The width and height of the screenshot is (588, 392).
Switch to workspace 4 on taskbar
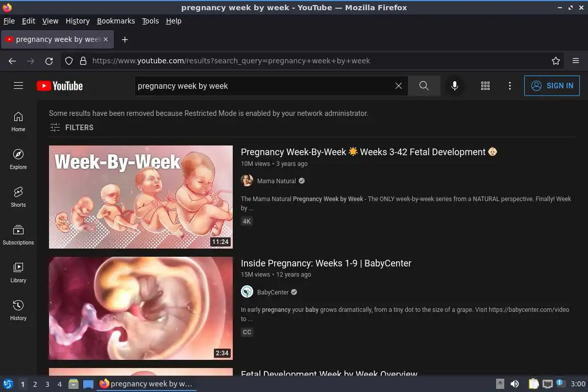(60, 384)
